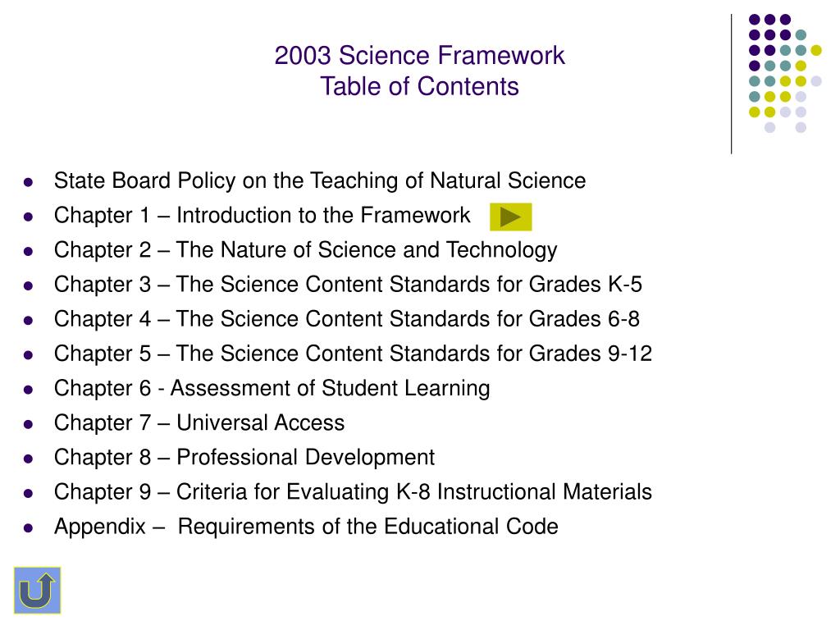The height and width of the screenshot is (630, 840).
Task: Click Appendix Requirements of the Educational Code
Action: click(306, 527)
